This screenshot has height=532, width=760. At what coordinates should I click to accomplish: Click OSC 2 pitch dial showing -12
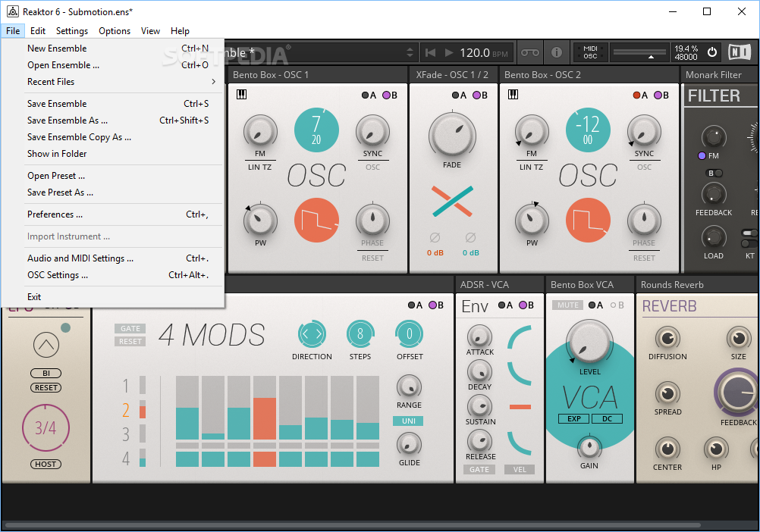(x=588, y=130)
